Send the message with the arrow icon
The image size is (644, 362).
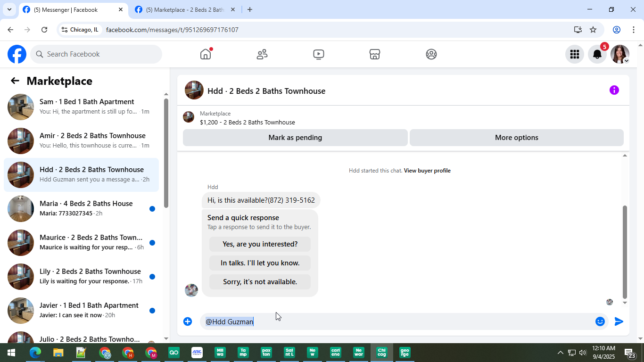(619, 321)
